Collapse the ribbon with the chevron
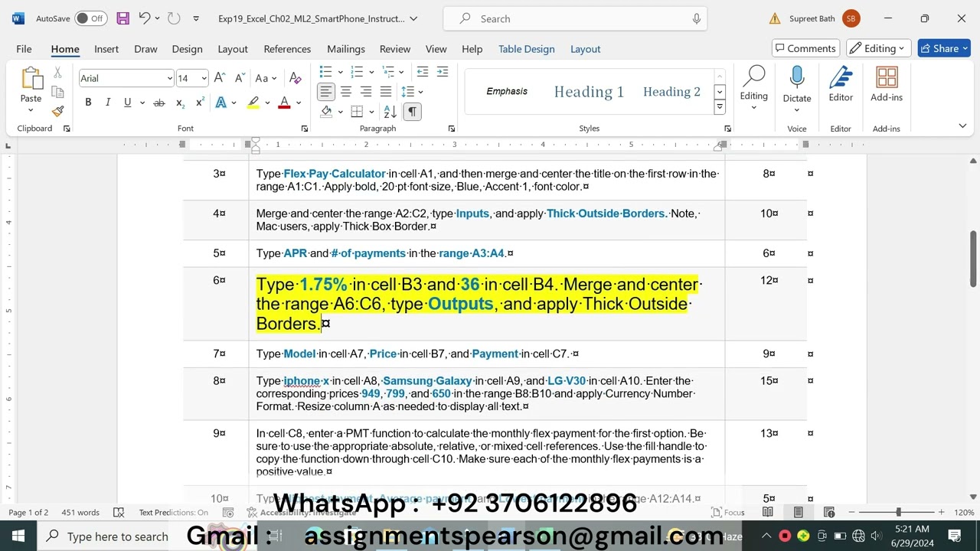980x551 pixels. pyautogui.click(x=962, y=126)
